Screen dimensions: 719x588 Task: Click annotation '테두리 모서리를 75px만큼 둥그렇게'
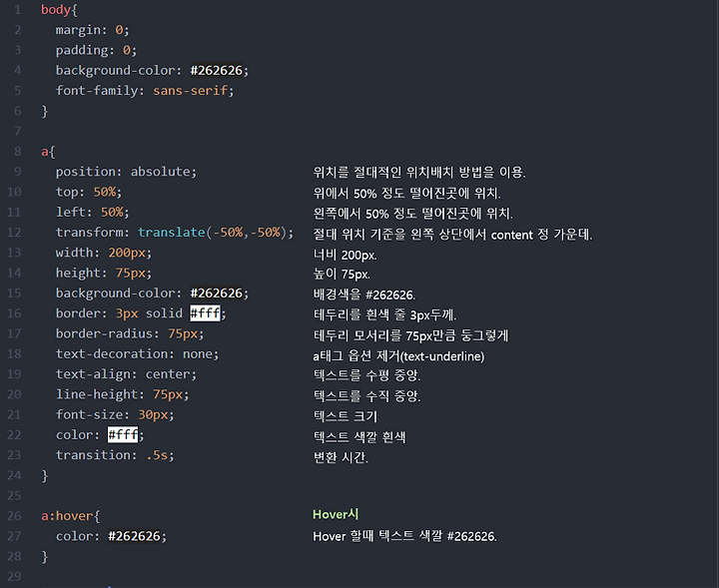pos(410,335)
